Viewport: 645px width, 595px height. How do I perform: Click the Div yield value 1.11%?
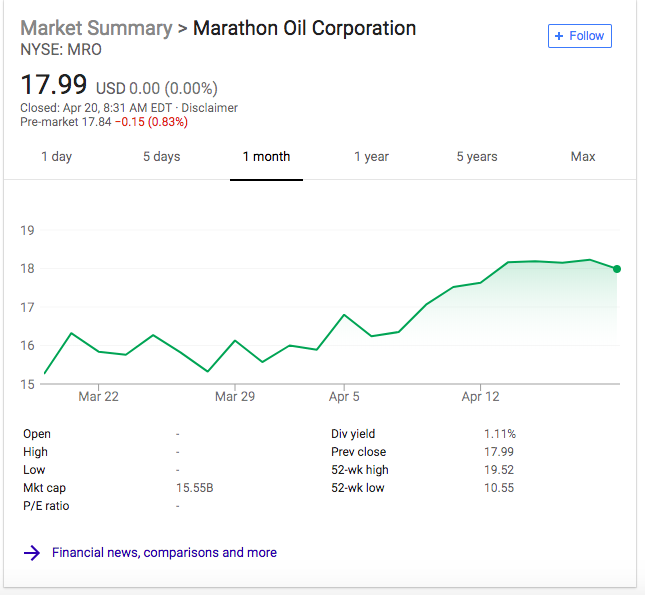(x=500, y=434)
